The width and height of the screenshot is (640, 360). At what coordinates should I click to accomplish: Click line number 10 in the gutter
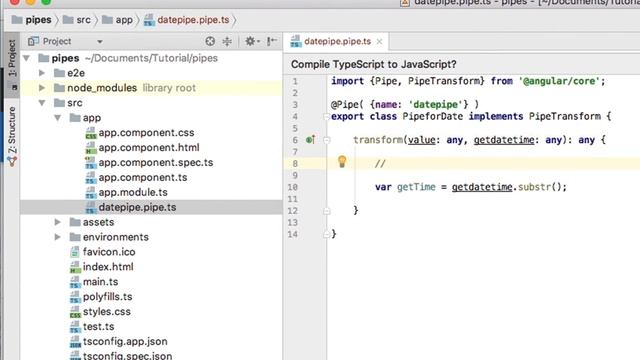click(x=292, y=187)
